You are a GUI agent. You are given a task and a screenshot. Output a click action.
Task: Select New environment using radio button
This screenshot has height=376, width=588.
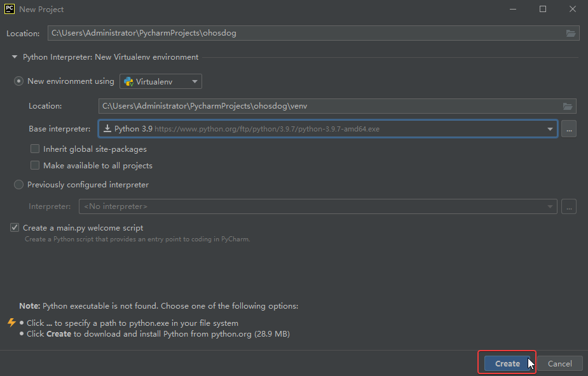(18, 81)
